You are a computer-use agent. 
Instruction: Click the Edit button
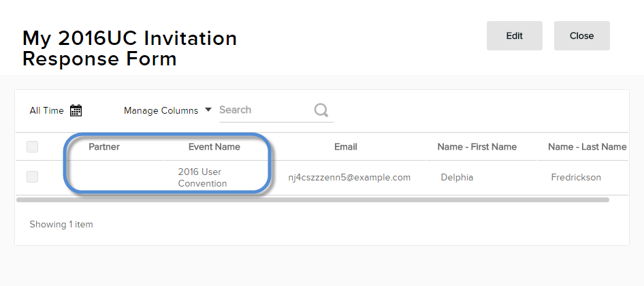click(514, 35)
